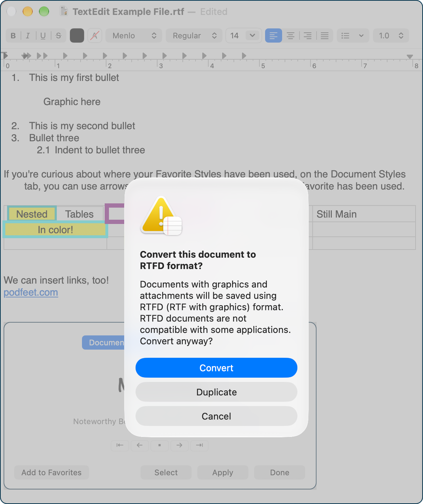Click the center dot navigation button
The height and width of the screenshot is (504, 423).
pyautogui.click(x=160, y=445)
